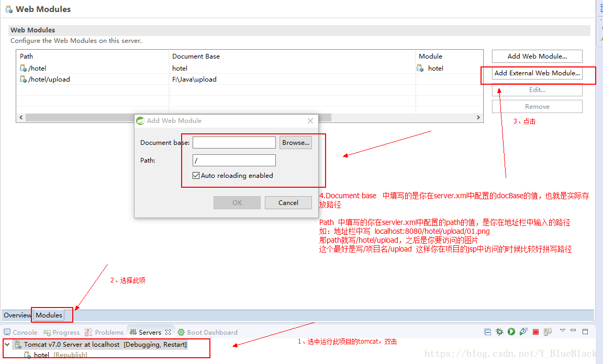Collapse all servers in Servers view
Screen dimensions: 603x364
click(x=487, y=332)
